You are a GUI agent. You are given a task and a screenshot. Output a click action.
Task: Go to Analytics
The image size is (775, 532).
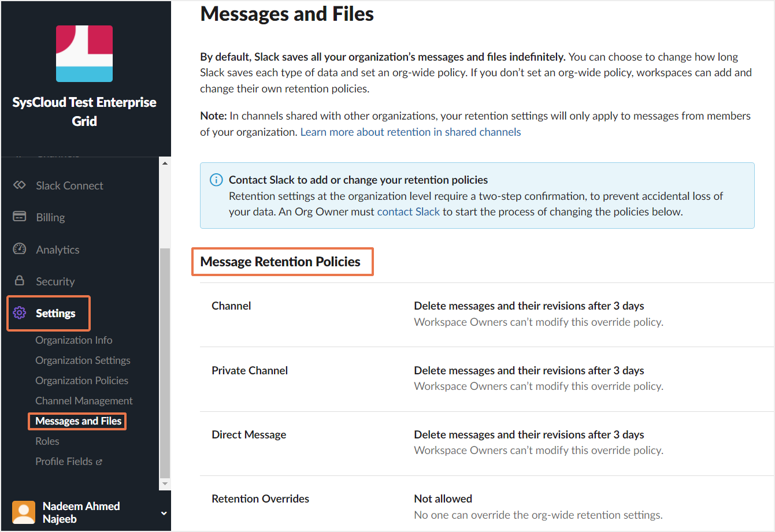pos(58,250)
